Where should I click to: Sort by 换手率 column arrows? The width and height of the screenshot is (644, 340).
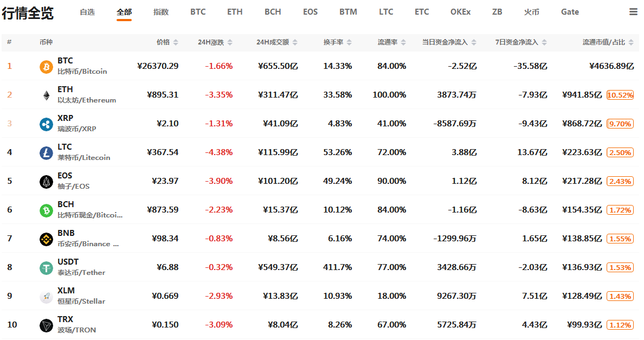[349, 42]
